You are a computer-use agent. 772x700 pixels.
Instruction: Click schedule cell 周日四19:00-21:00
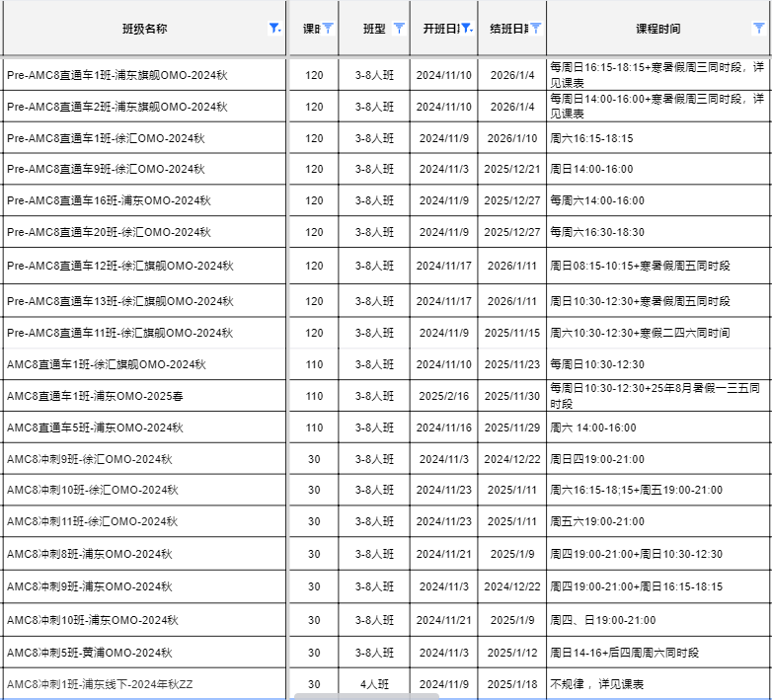pyautogui.click(x=658, y=459)
